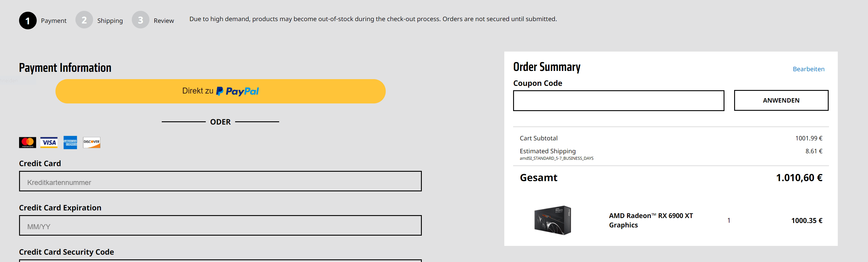The width and height of the screenshot is (868, 262).
Task: Focus the Coupon Code input field
Action: click(618, 101)
